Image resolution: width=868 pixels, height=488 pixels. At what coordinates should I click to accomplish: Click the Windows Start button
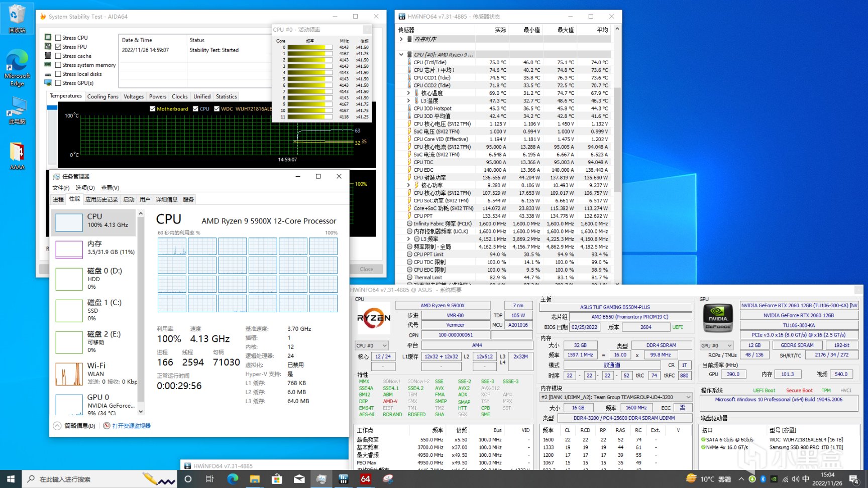11,479
